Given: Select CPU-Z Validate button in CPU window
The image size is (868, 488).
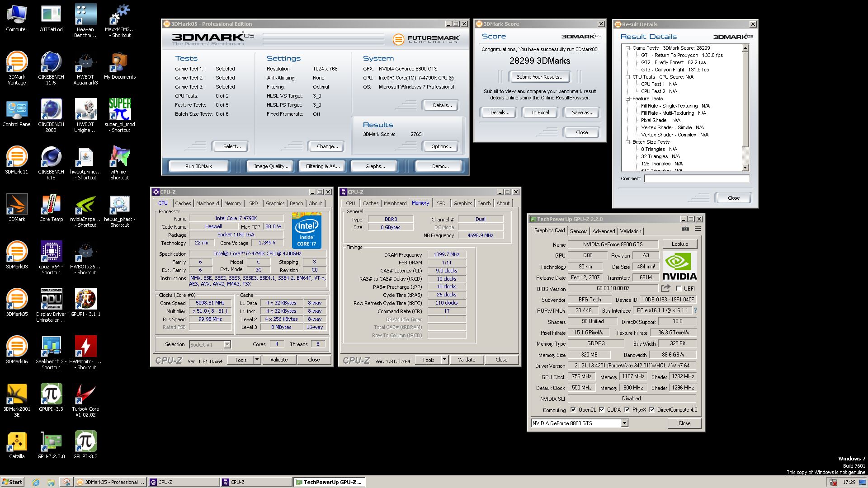Looking at the screenshot, I should click(x=279, y=360).
